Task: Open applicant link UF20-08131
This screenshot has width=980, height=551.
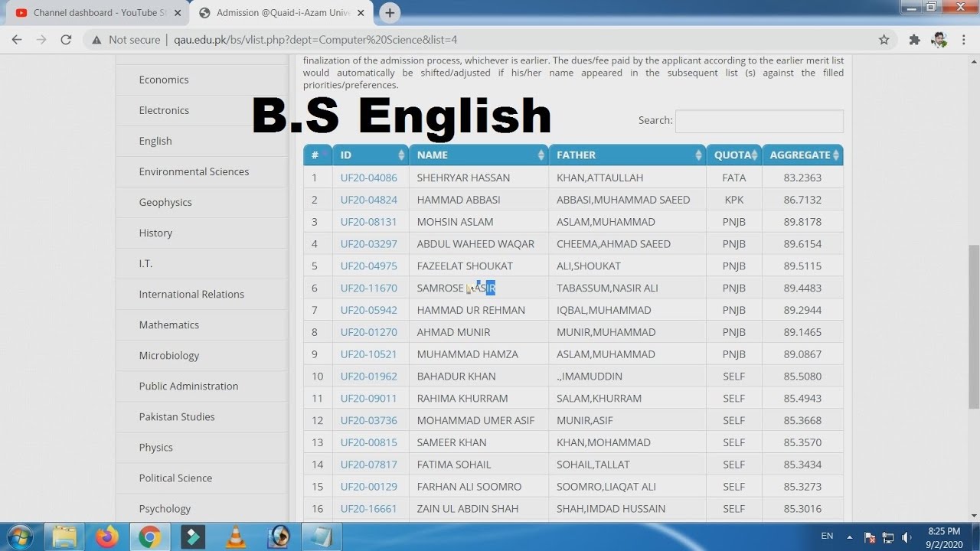Action: click(369, 222)
